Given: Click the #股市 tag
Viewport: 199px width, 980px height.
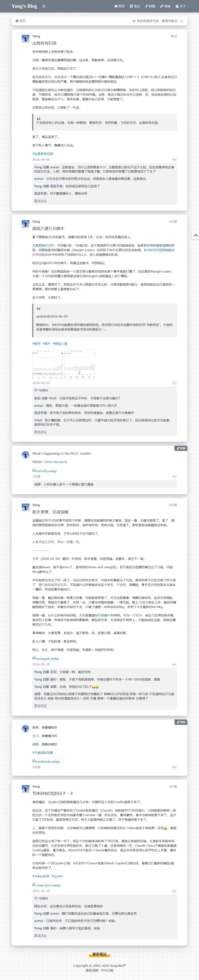Looking at the screenshot, I should [36, 344].
